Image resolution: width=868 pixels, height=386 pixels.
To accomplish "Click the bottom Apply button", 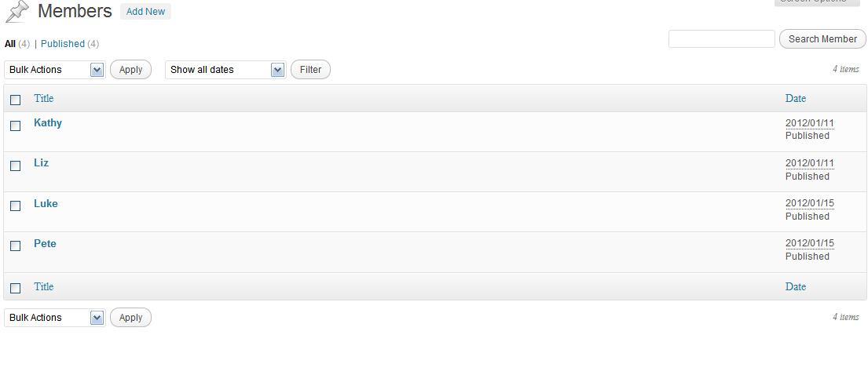I will [130, 318].
